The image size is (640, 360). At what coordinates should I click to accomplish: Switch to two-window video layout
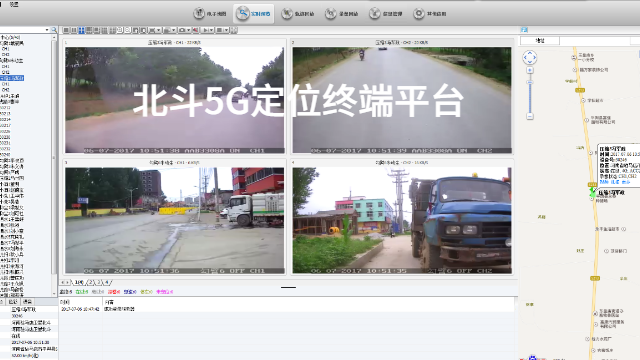coord(74,30)
